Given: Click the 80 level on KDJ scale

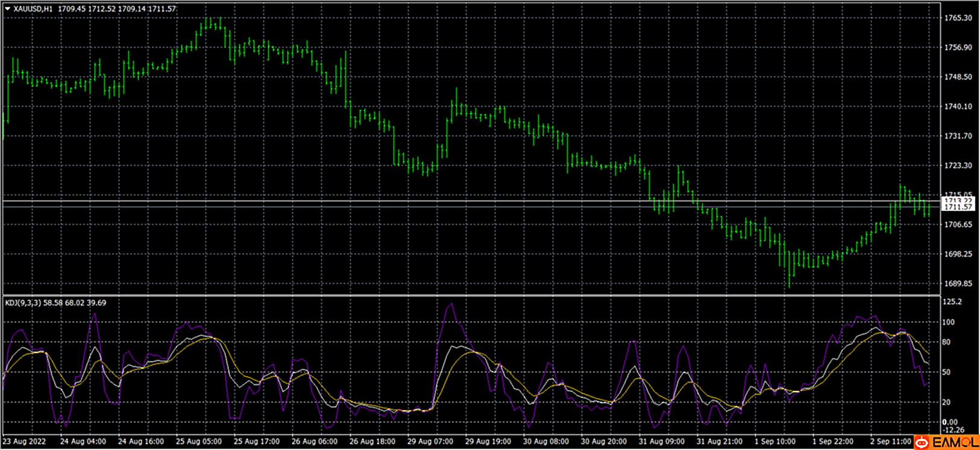Looking at the screenshot, I should coord(946,342).
